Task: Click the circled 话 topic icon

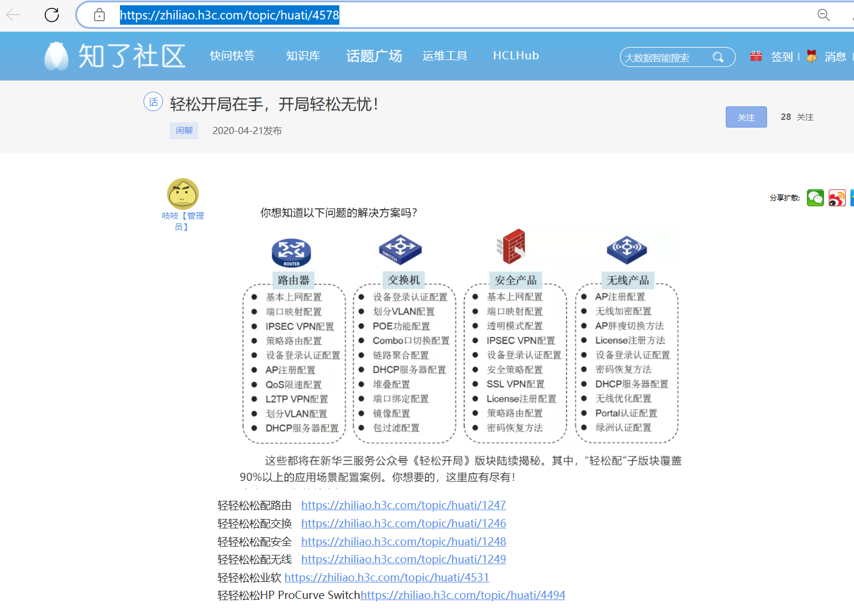Action: point(153,102)
